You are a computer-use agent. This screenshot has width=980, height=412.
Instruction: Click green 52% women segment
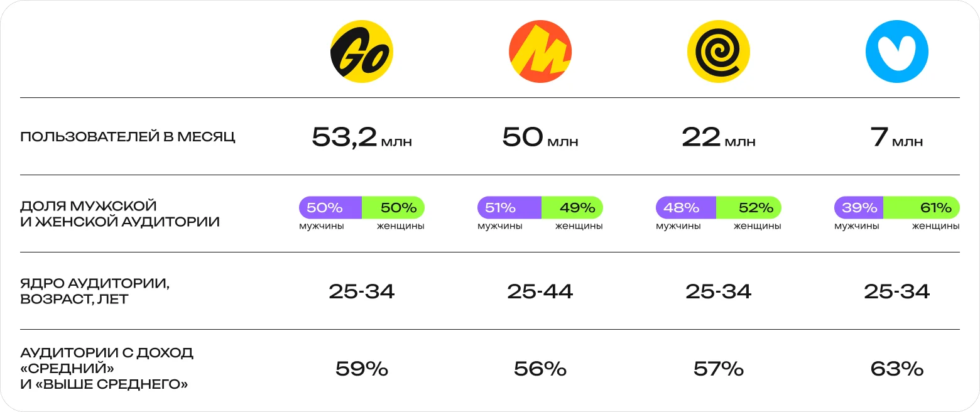click(x=749, y=207)
